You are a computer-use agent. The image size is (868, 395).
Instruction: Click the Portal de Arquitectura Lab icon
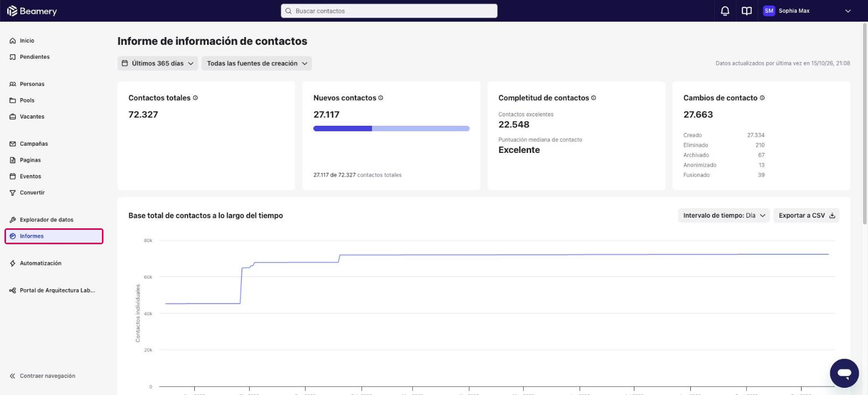(x=13, y=290)
